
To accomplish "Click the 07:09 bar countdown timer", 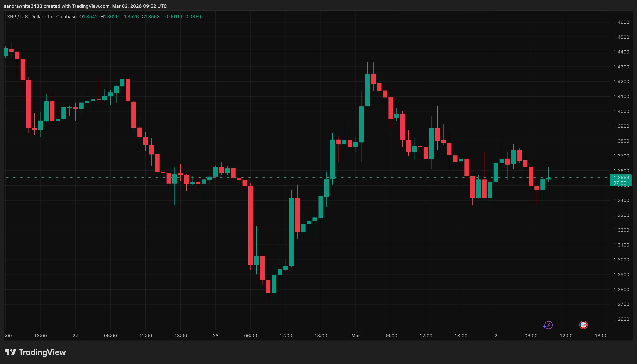I will (x=621, y=183).
